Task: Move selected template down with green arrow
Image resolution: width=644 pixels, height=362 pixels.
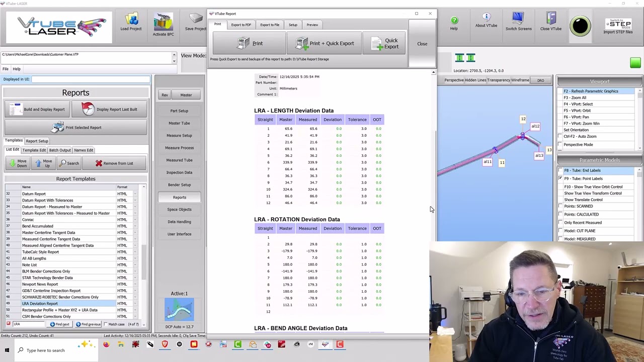Action: 18,163
